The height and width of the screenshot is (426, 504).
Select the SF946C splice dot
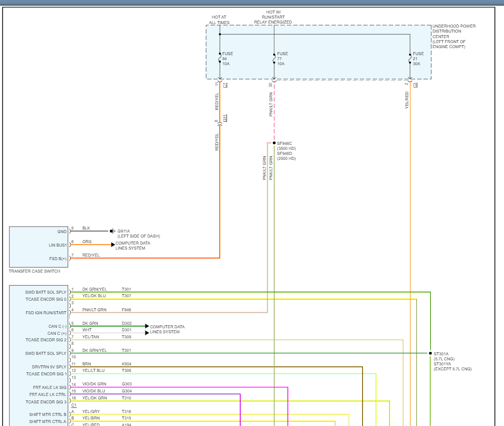(x=274, y=143)
